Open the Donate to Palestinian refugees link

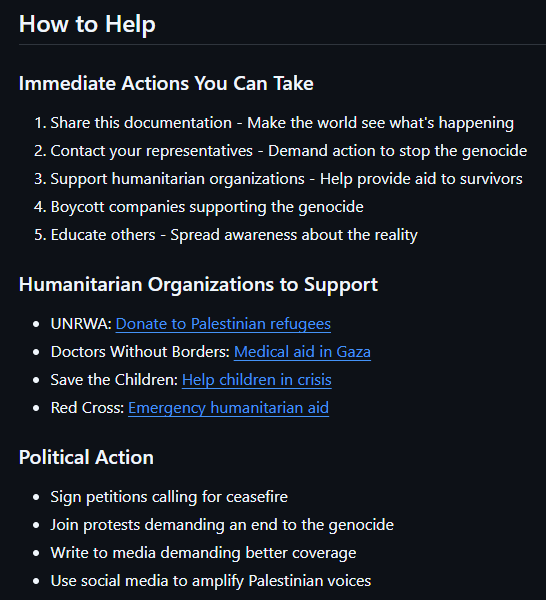tap(223, 324)
